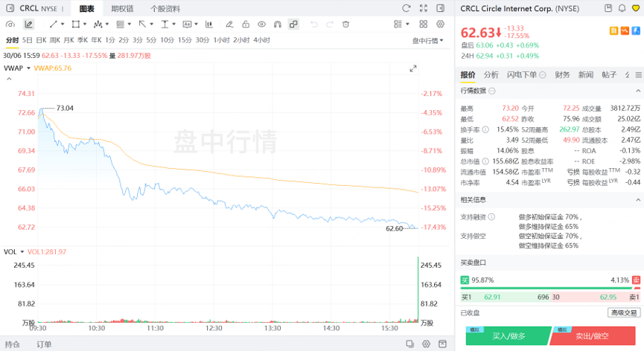The width and height of the screenshot is (644, 351).
Task: Select the Fibonacci levels tool
Action: coord(120,25)
